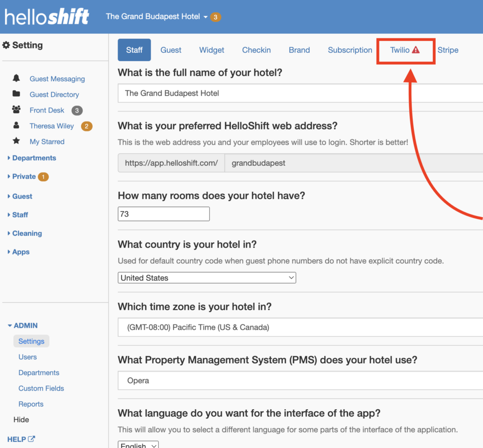Open Custom Fields under ADMIN
Image resolution: width=483 pixels, height=448 pixels.
click(41, 388)
